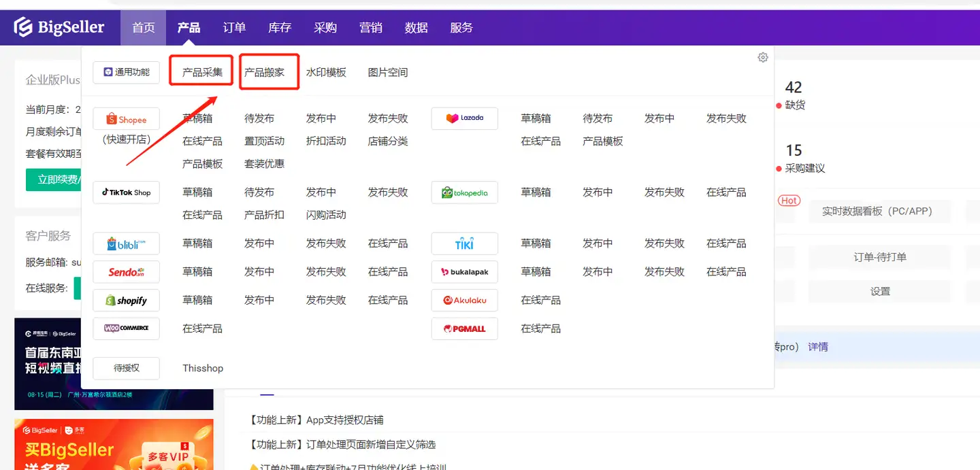980x470 pixels.
Task: Expand the 服务 navigation menu
Action: tap(461, 28)
